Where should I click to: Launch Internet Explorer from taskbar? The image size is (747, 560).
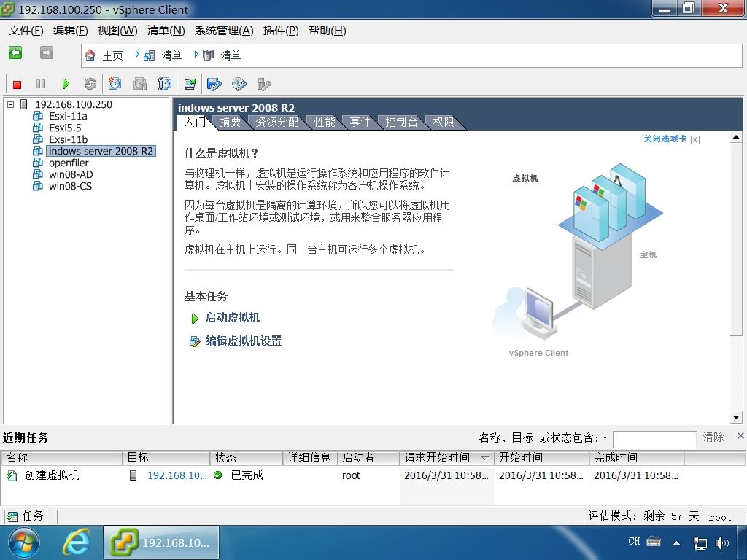tap(76, 542)
